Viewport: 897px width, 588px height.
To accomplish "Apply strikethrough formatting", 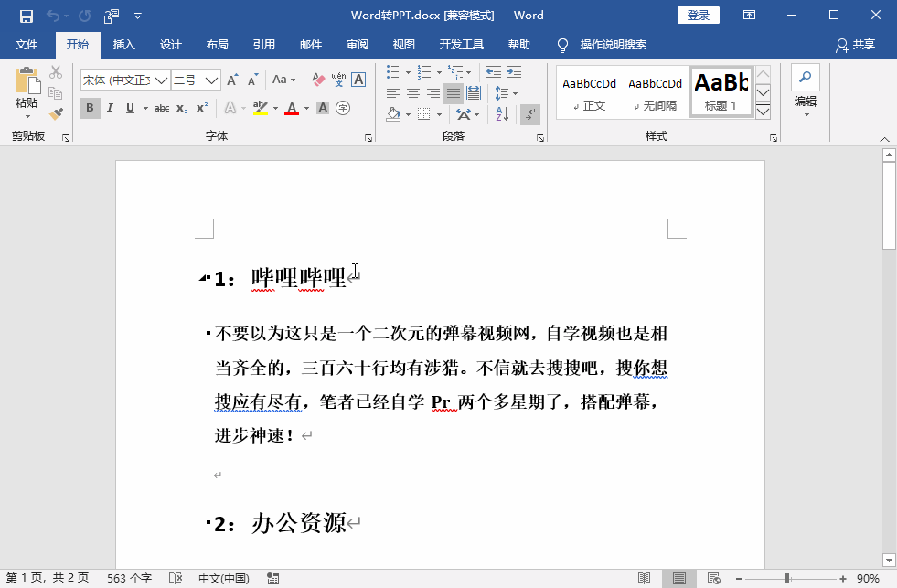I will tap(163, 107).
